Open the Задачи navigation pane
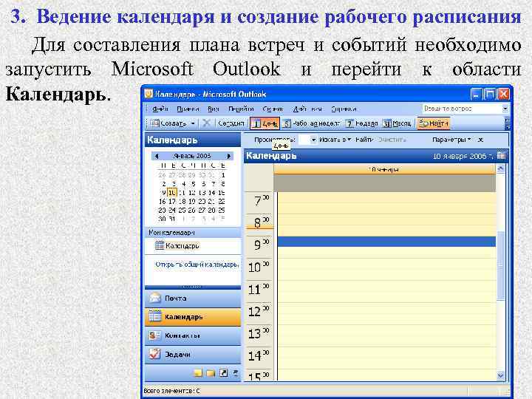The width and height of the screenshot is (532, 399). pyautogui.click(x=193, y=355)
